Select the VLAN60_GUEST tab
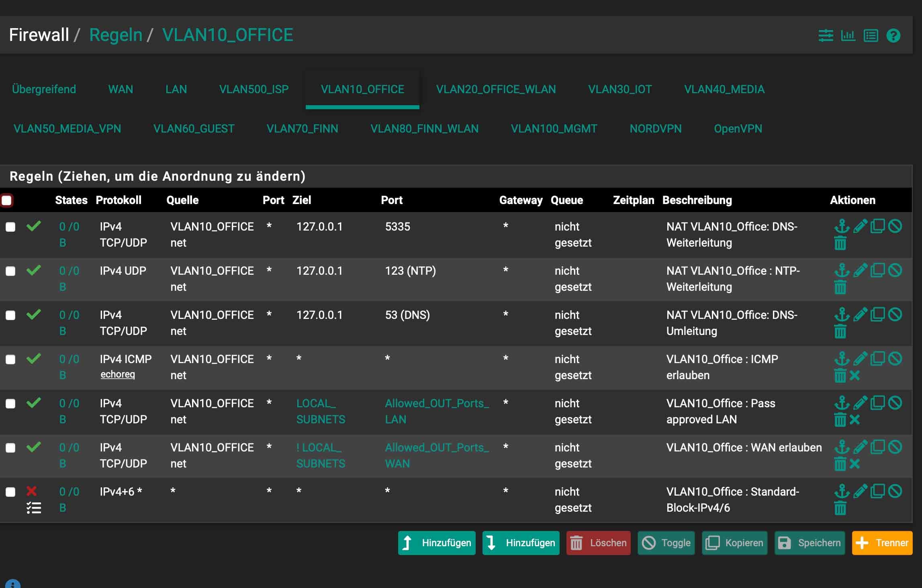The width and height of the screenshot is (922, 588). point(194,129)
